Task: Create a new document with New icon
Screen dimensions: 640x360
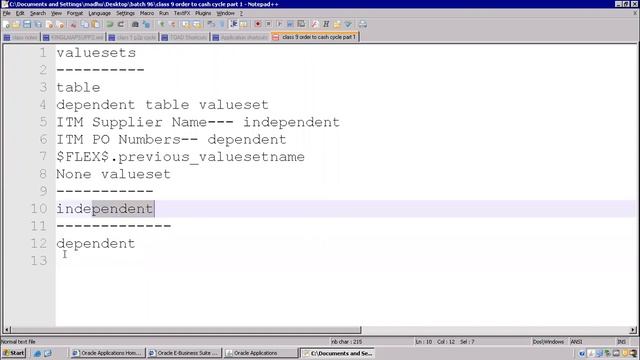Action: click(x=6, y=24)
